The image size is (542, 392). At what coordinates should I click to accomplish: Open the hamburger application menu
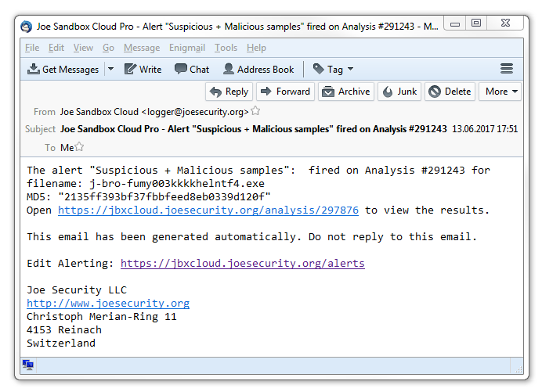[x=507, y=69]
